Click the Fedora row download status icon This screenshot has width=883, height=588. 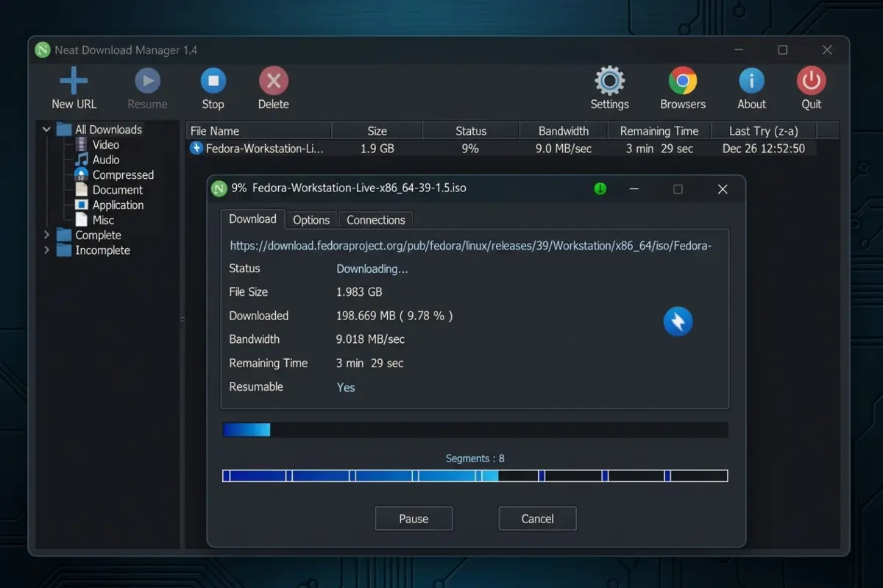point(196,149)
